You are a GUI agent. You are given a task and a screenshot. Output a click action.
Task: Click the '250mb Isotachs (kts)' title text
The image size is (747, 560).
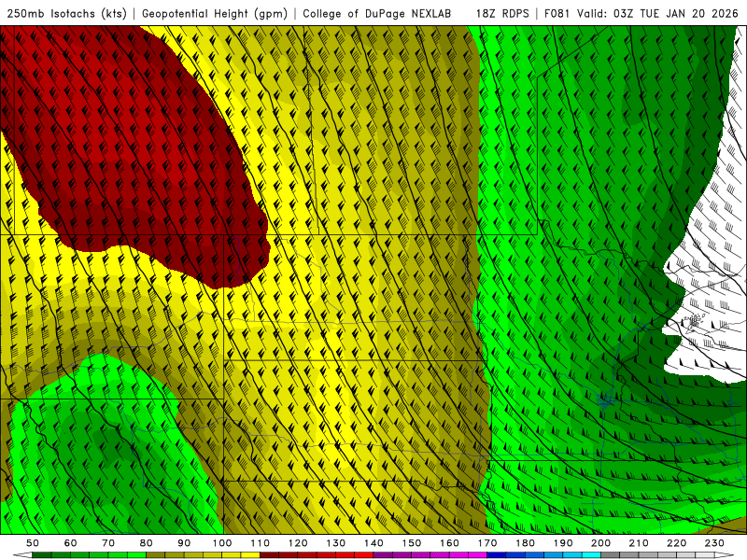[x=66, y=13]
